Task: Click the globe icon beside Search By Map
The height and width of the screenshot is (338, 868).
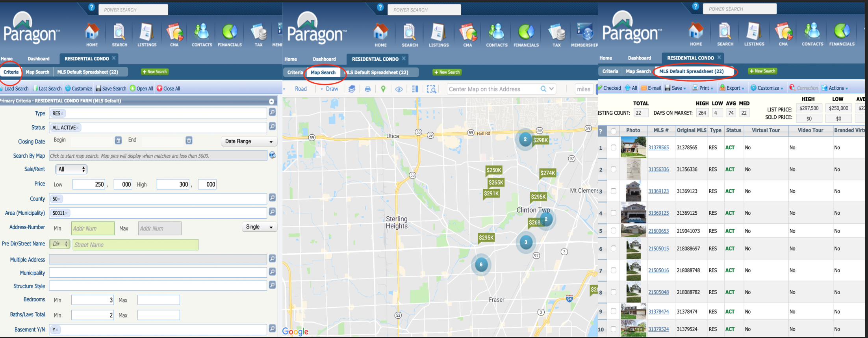Action: point(272,155)
